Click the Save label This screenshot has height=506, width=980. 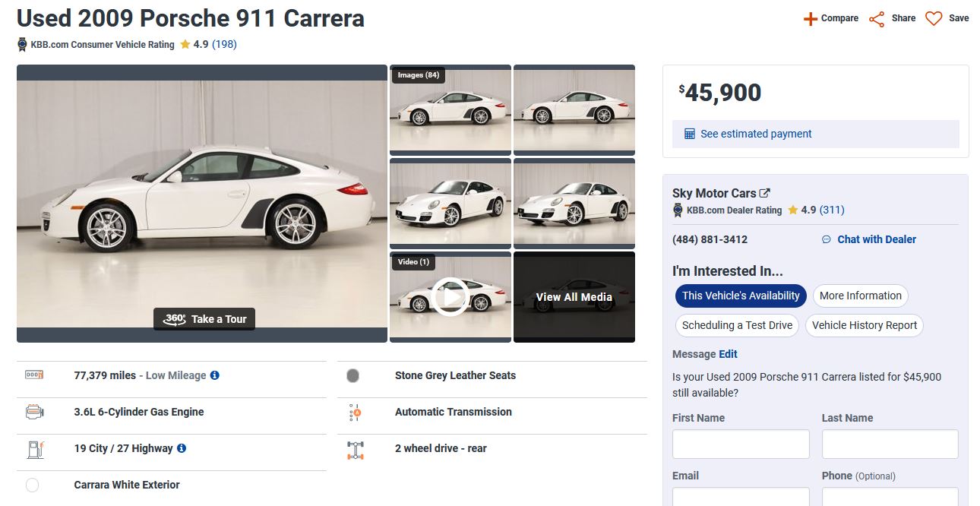[x=959, y=18]
